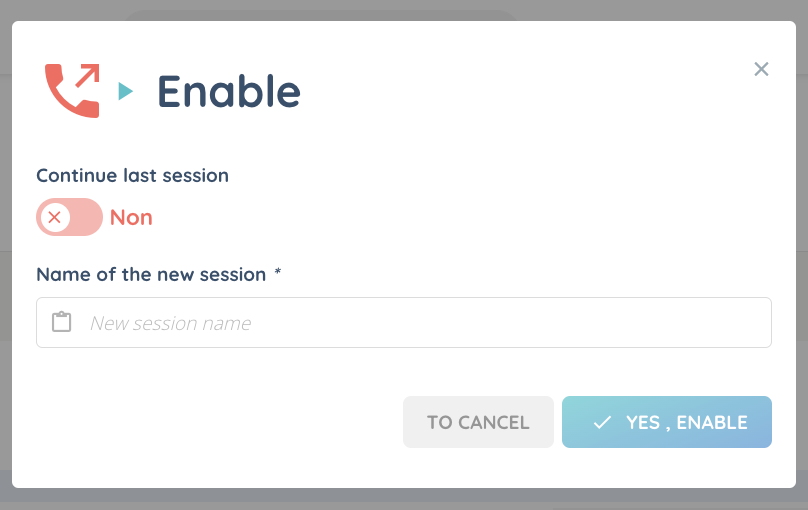Image resolution: width=808 pixels, height=510 pixels.
Task: Click the "ENABLE" word on the confirm button
Action: pyautogui.click(x=712, y=422)
